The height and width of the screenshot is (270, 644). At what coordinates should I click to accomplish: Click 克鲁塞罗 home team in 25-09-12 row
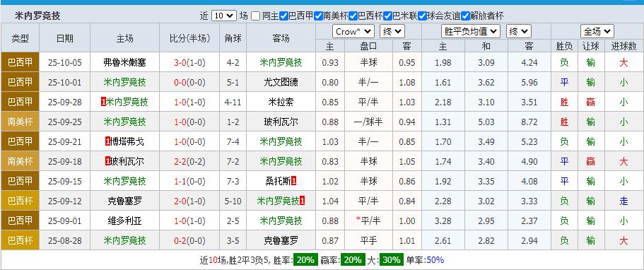click(x=124, y=201)
